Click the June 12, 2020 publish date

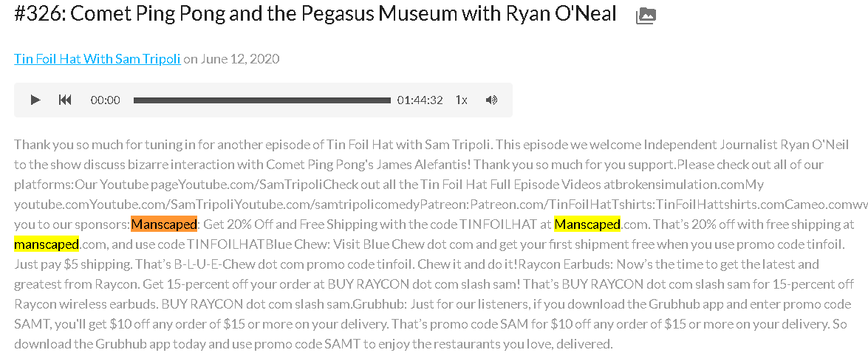239,58
